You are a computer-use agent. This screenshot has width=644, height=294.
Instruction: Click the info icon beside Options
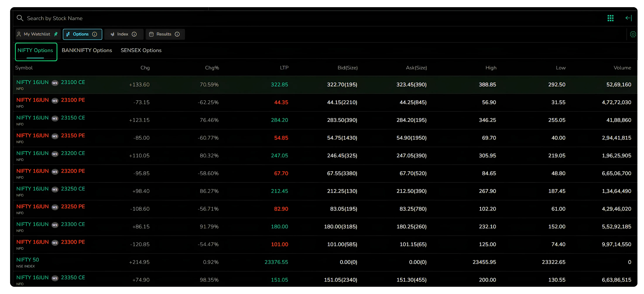(95, 34)
